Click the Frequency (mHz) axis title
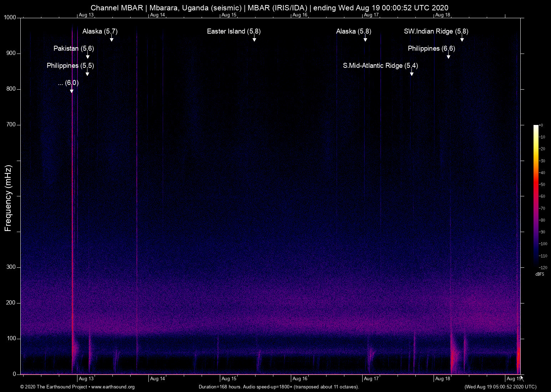This screenshot has width=551, height=392. point(8,198)
